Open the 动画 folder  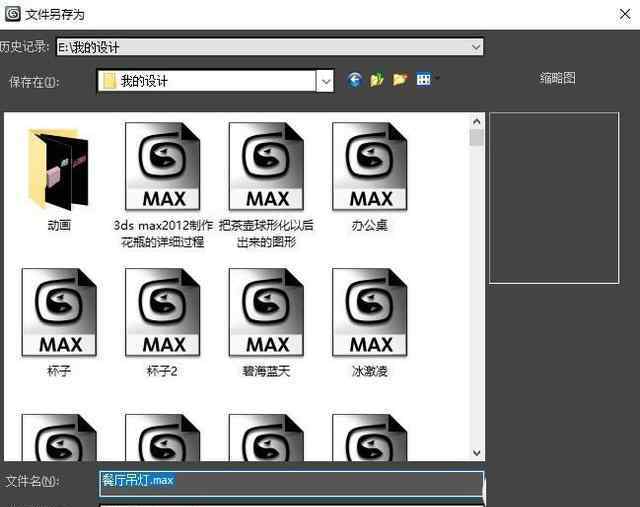click(x=59, y=170)
